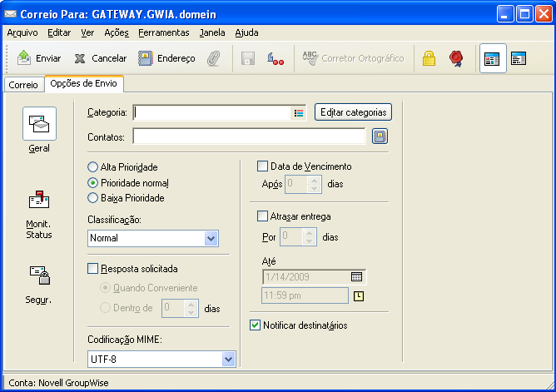The width and height of the screenshot is (556, 392).
Task: Click status bar Conta: Novell GroupWise
Action: tap(58, 383)
